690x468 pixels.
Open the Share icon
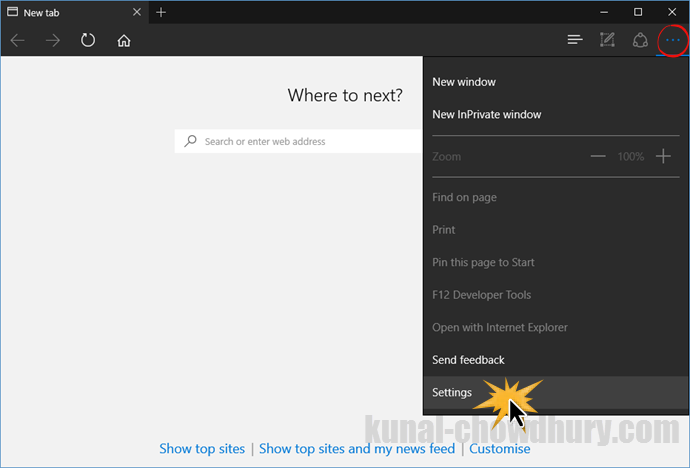pos(640,40)
